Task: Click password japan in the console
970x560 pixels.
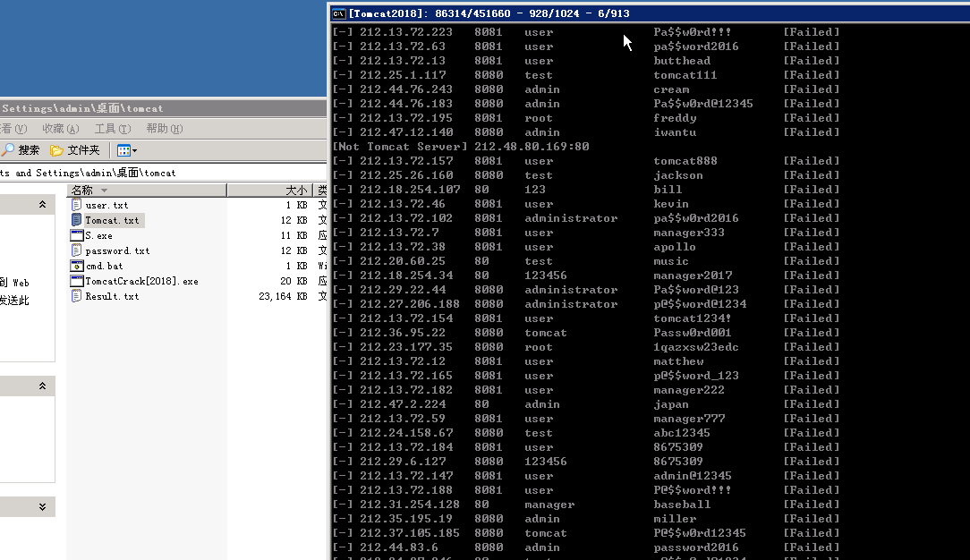Action: click(x=671, y=404)
